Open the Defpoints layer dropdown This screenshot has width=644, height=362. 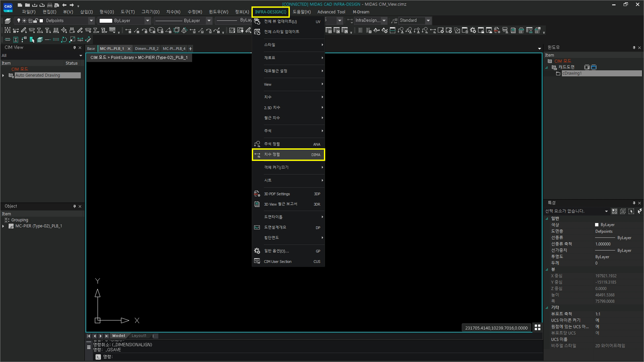91,21
